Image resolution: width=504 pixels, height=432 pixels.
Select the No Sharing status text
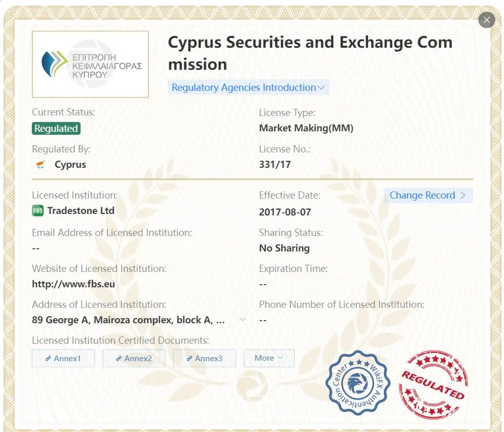point(284,248)
